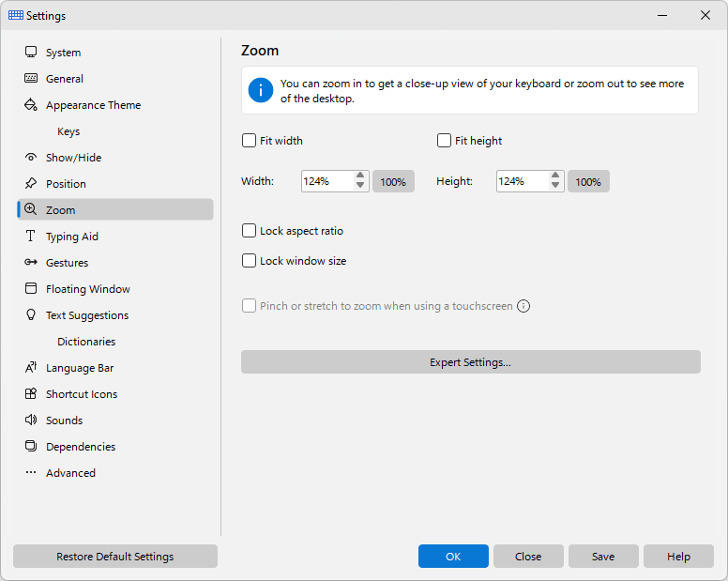The width and height of the screenshot is (728, 581).
Task: Click the Width percentage input field
Action: pyautogui.click(x=327, y=181)
